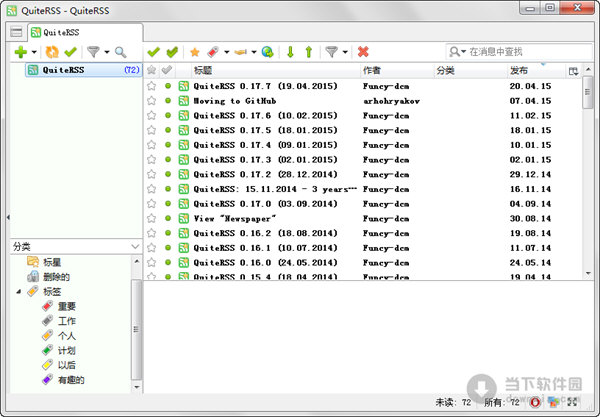Toggle fullscreen icon in status bar

tap(572, 402)
